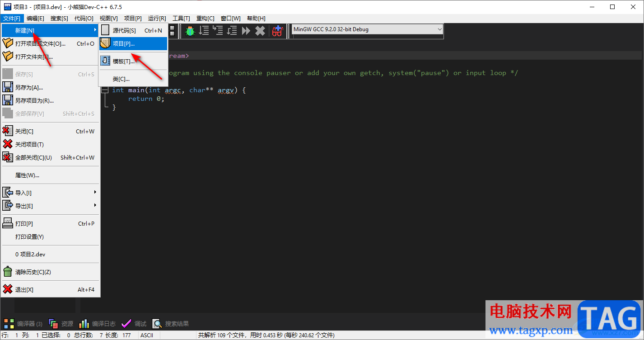Open the 重构[C] menu
644x340 pixels.
click(205, 18)
